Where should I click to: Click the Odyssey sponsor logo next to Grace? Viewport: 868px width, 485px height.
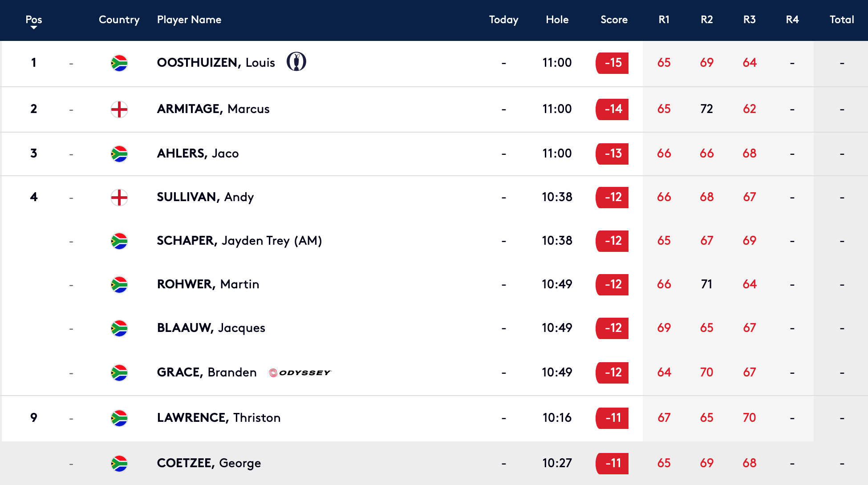point(300,373)
